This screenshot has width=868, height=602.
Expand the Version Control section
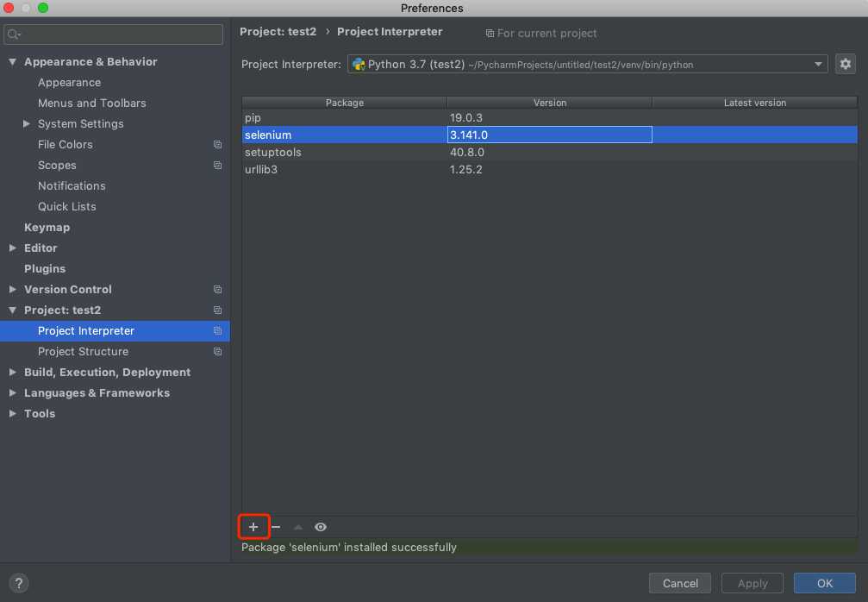12,289
